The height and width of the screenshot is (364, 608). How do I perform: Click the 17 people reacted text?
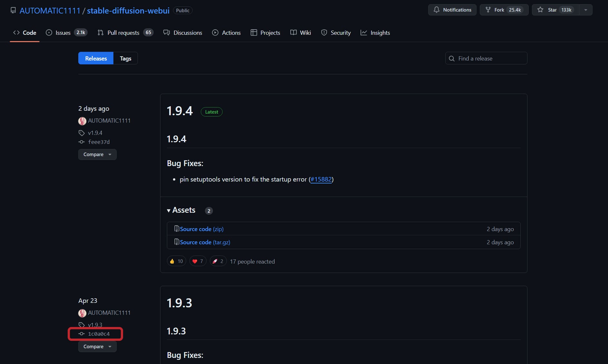click(x=252, y=262)
